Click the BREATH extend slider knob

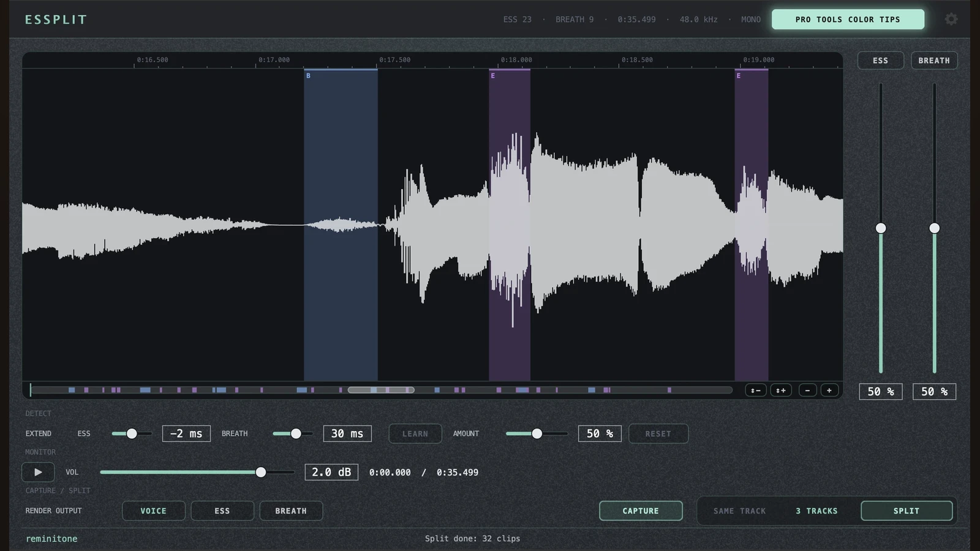click(x=296, y=433)
